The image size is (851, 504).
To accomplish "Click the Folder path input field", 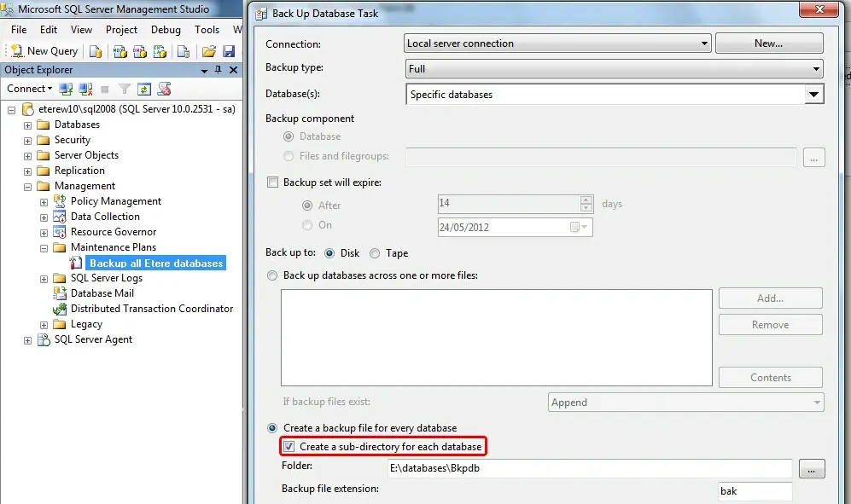I will (589, 468).
